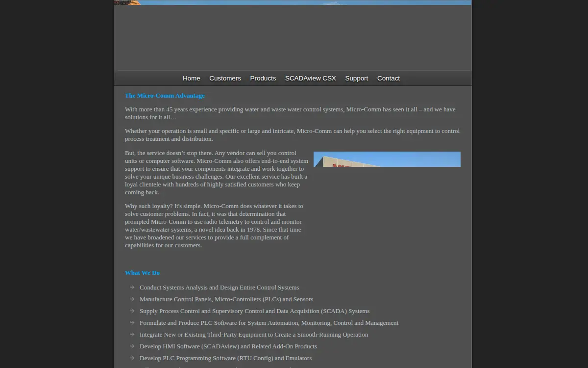The width and height of the screenshot is (588, 368).
Task: Click the paragraph starting 'Why such loyalty?'
Action: (214, 226)
